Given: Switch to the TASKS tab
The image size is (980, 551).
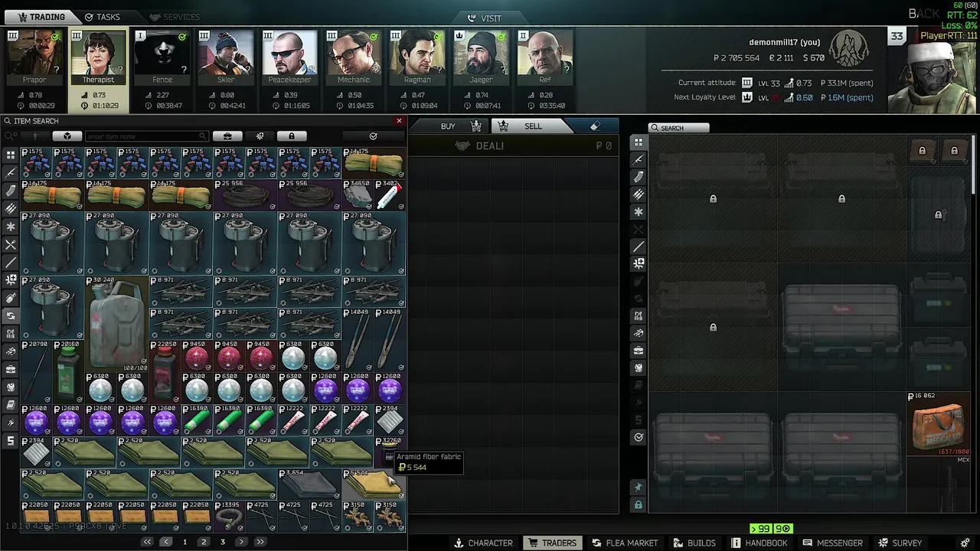Looking at the screenshot, I should (102, 17).
